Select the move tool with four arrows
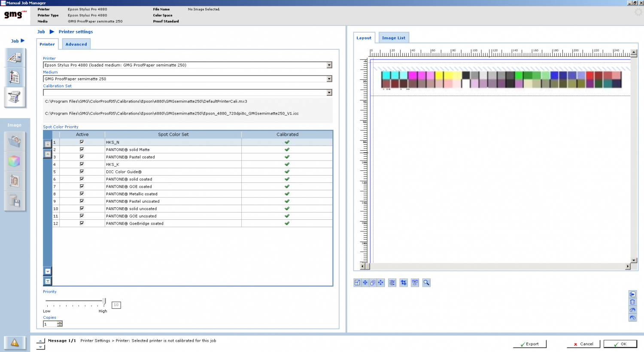Viewport: 644px width, 352px height. [x=365, y=282]
